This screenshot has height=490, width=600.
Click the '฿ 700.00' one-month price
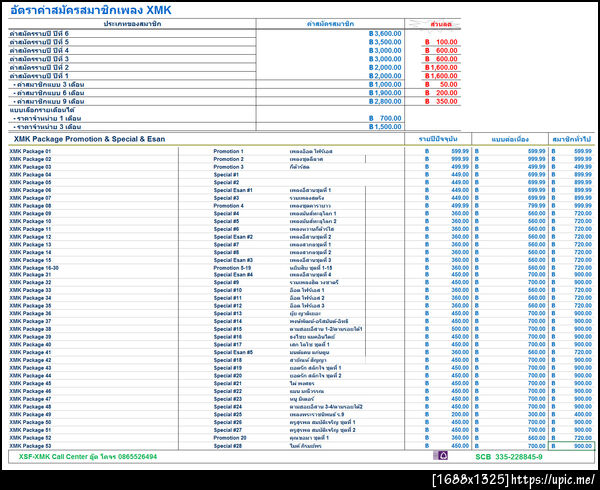[385, 119]
